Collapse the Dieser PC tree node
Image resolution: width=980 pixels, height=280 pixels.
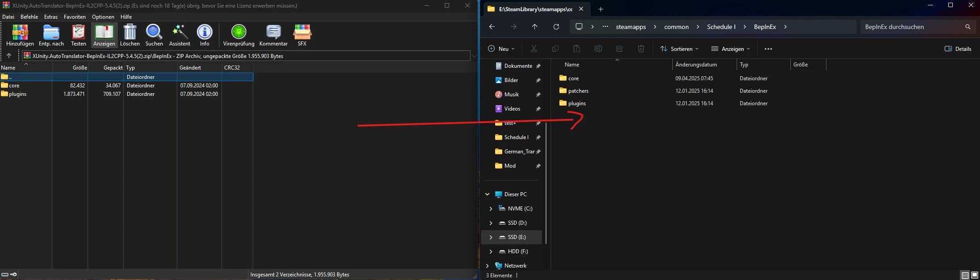pos(487,194)
